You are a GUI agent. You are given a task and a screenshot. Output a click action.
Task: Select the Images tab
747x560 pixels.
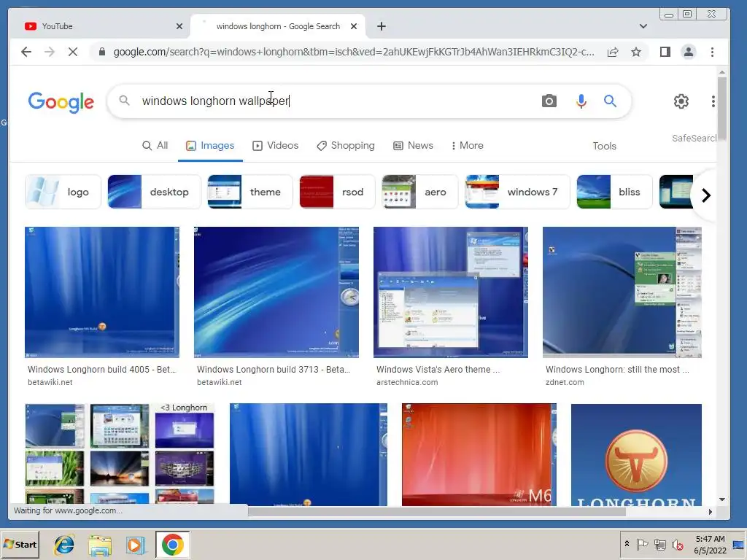coord(210,146)
